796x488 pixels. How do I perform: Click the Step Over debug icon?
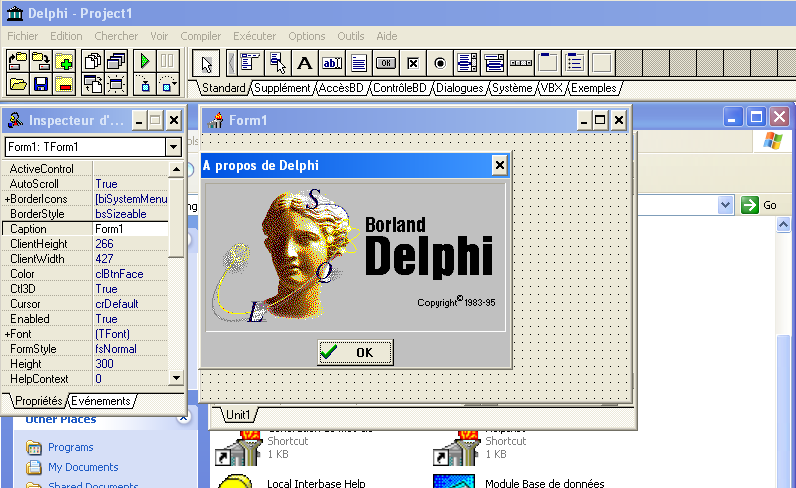(x=168, y=84)
